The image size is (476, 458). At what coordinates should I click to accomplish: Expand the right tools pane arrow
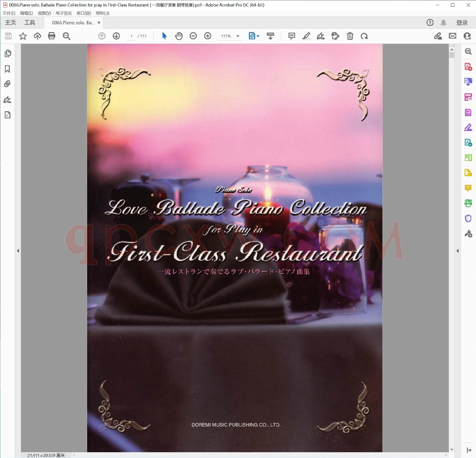click(x=457, y=251)
